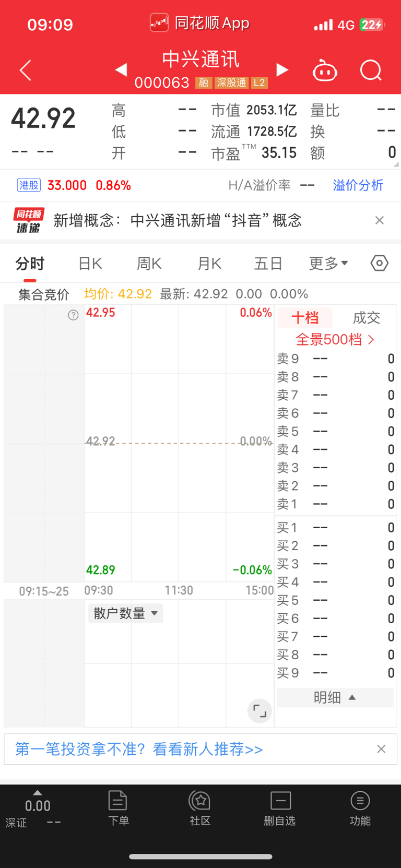The height and width of the screenshot is (868, 401).
Task: Tap the H/A溢价率 label
Action: 260,185
